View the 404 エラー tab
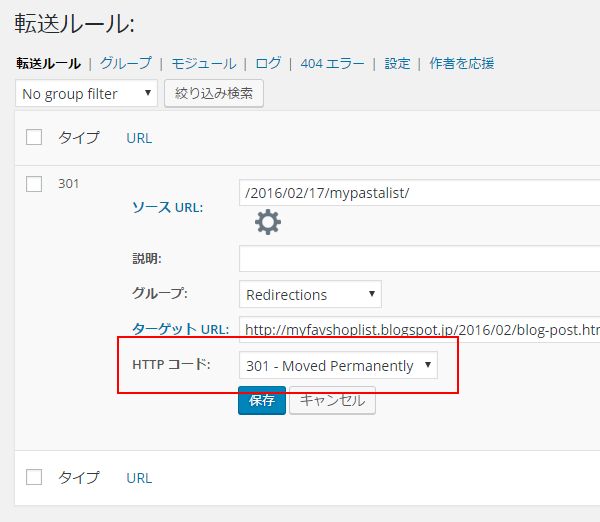Screen dimensions: 600x522 point(332,64)
